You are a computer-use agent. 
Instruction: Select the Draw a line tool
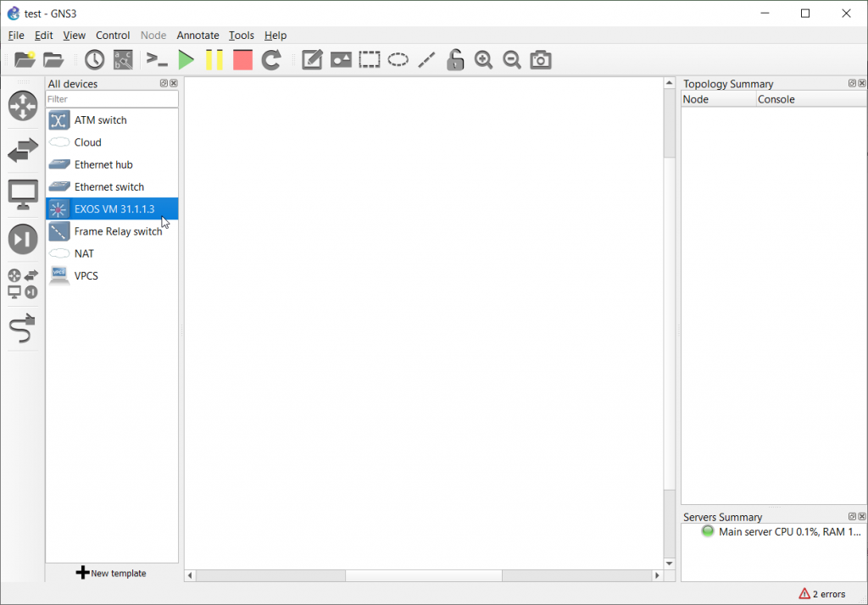(x=426, y=60)
